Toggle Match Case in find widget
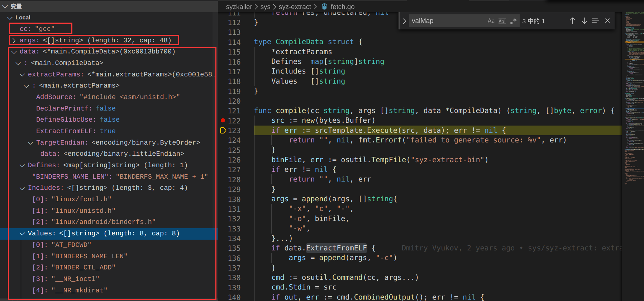Screen dimensions: 644x301 (x=491, y=21)
